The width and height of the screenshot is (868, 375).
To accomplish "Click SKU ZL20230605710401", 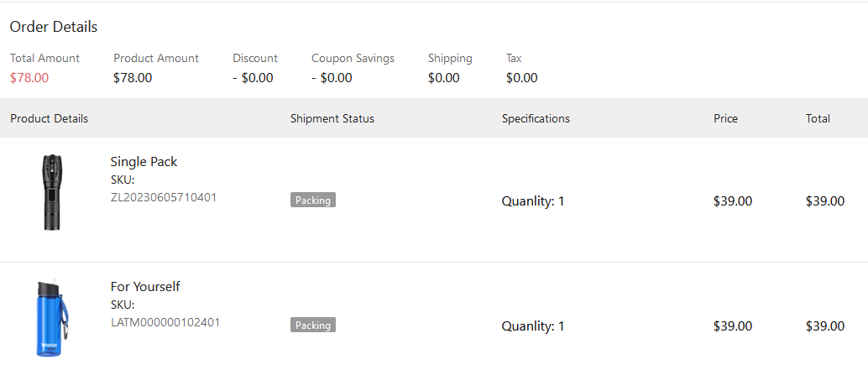I will click(x=164, y=197).
